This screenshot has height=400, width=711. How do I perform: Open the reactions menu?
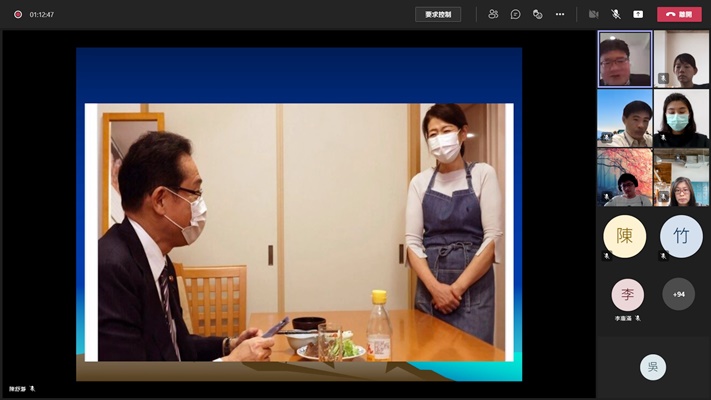pos(537,14)
